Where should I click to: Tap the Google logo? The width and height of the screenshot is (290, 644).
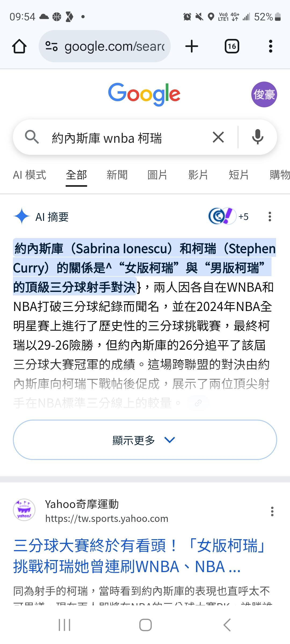coord(144,94)
